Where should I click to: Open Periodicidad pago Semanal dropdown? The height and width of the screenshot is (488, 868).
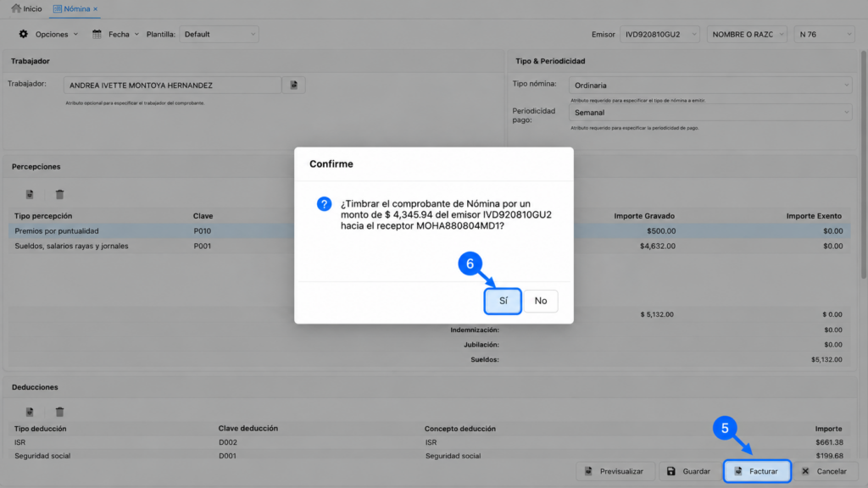[x=710, y=113]
